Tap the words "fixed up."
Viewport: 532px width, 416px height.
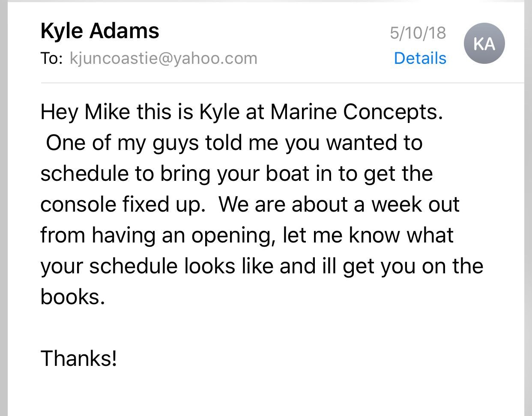(164, 204)
